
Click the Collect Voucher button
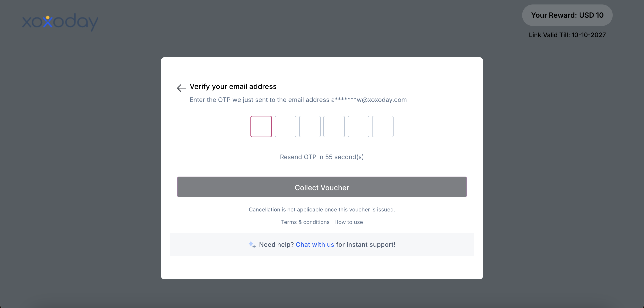[x=322, y=187]
